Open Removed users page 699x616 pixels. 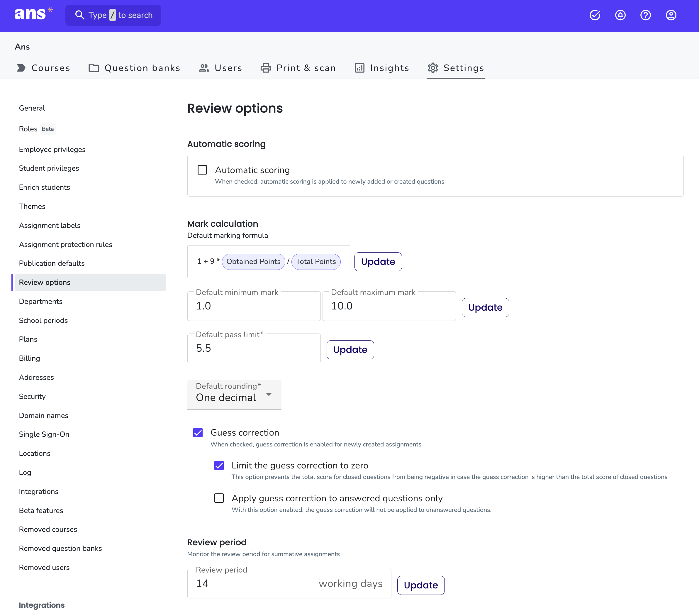(x=44, y=567)
